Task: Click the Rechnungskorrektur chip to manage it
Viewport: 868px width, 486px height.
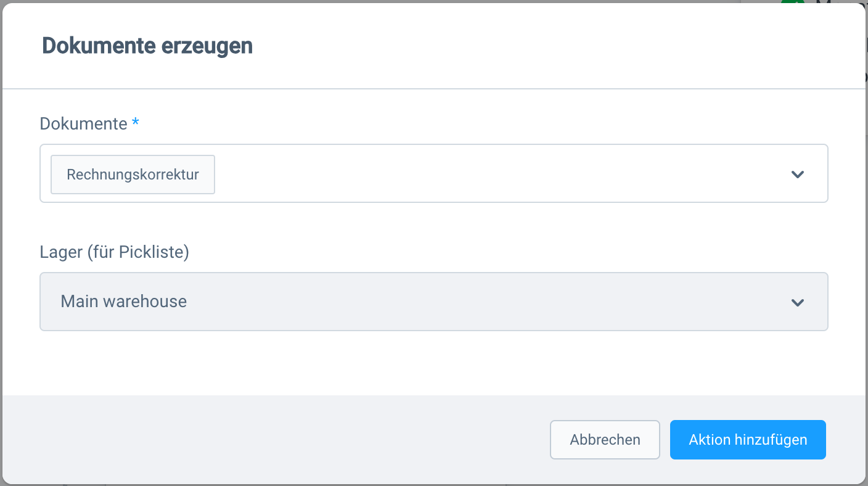Action: pyautogui.click(x=132, y=175)
